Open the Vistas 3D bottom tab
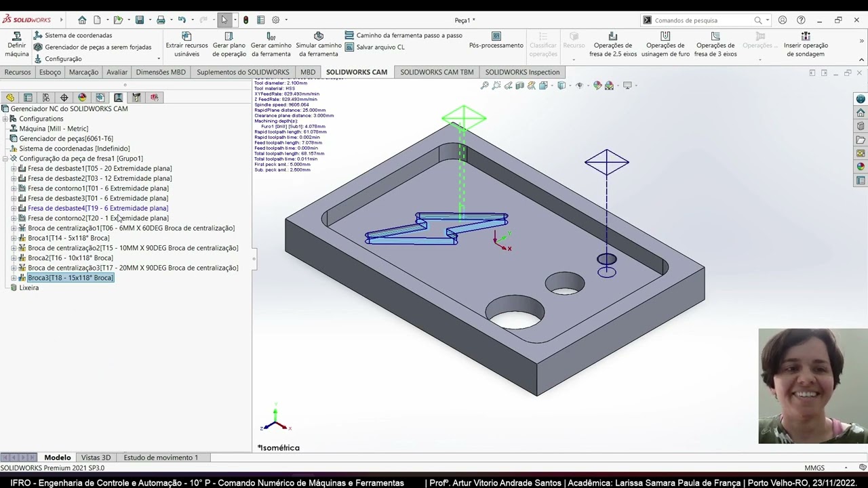 point(96,457)
